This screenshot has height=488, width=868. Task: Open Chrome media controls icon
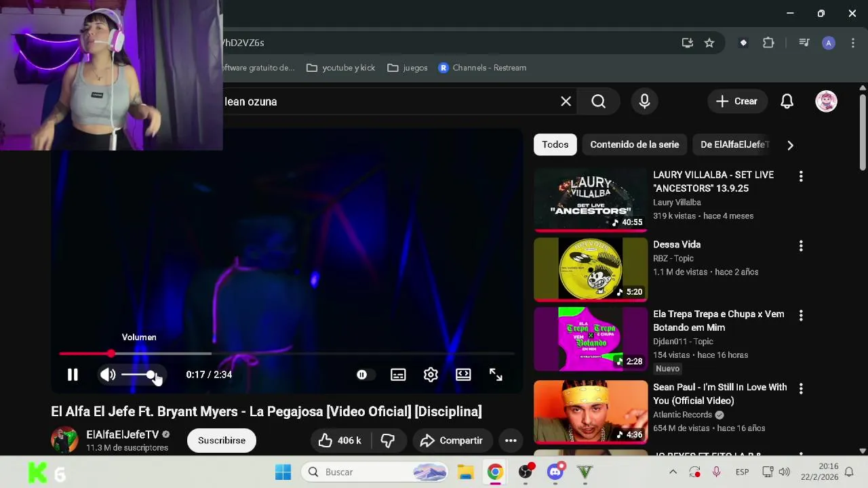(x=804, y=43)
